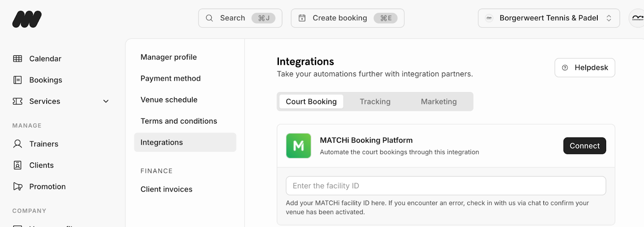Open the Search bar
Image resolution: width=644 pixels, height=227 pixels.
[240, 18]
